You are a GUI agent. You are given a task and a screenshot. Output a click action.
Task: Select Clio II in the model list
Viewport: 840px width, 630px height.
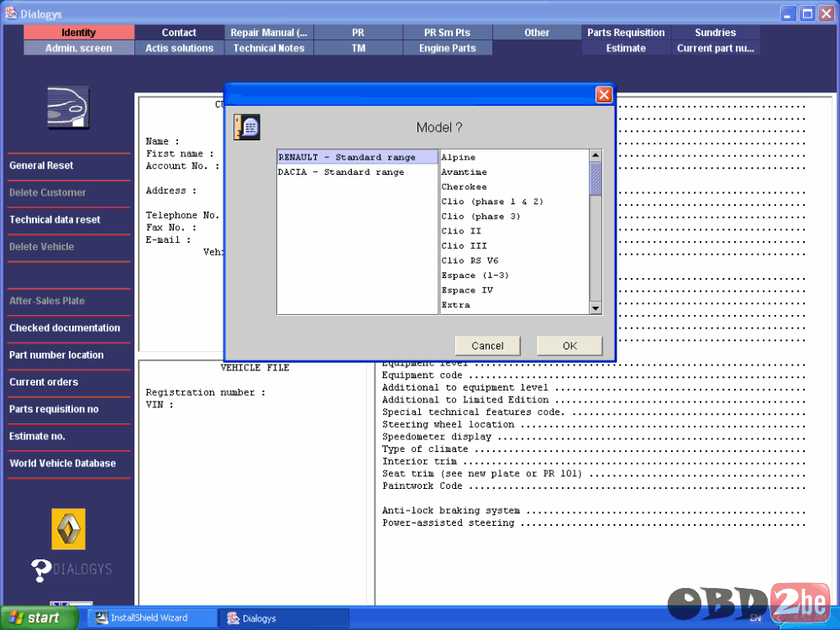514,231
